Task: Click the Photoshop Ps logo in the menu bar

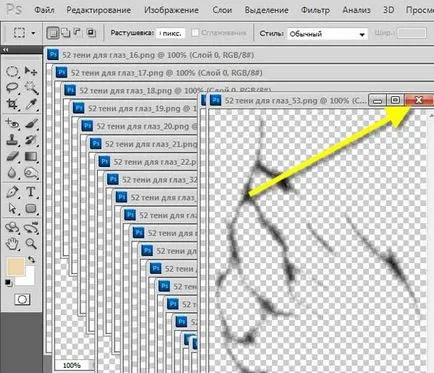Action: [14, 10]
